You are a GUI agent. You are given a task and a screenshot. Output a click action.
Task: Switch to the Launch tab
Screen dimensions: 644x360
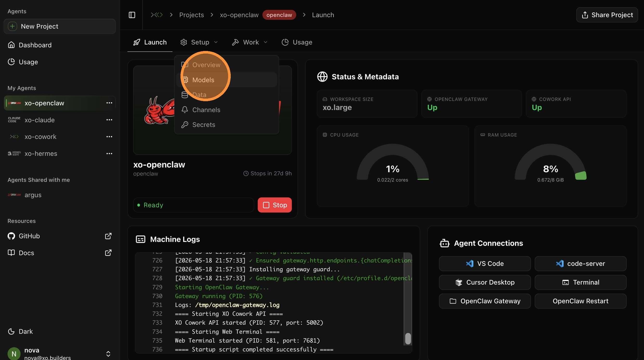click(x=150, y=42)
